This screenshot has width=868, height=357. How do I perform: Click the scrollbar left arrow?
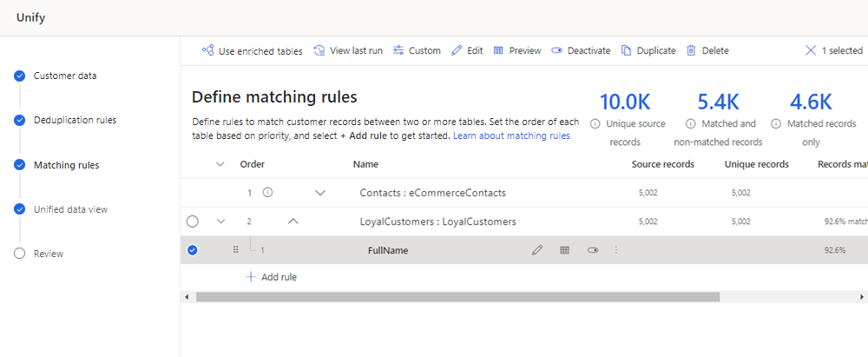coord(187,297)
